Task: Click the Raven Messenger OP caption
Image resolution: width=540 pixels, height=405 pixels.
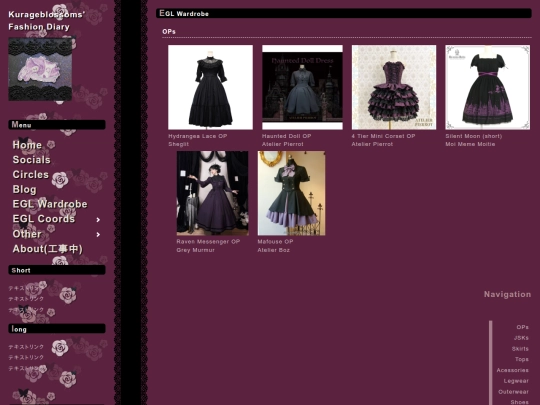Action: (208, 242)
